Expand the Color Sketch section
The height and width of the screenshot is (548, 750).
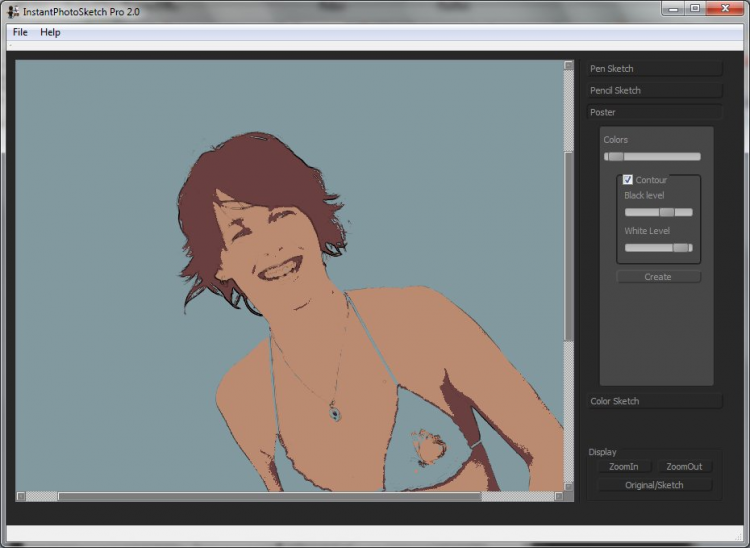click(654, 401)
